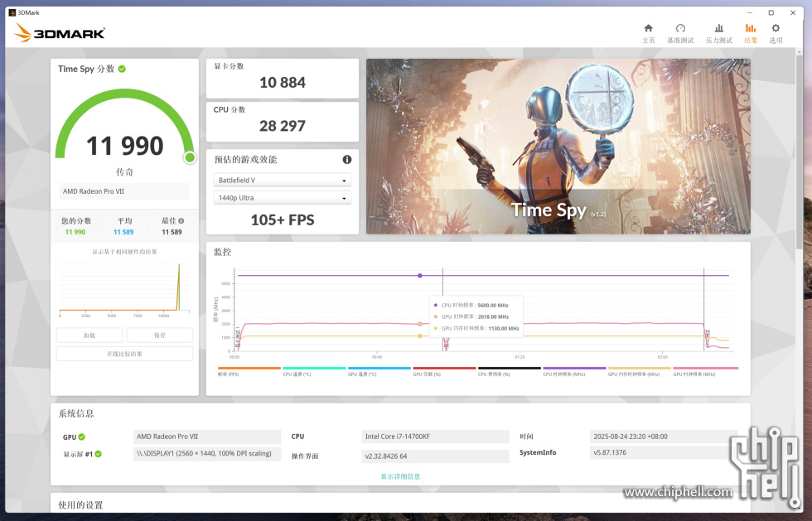Open the 选项 options gear icon

point(776,28)
